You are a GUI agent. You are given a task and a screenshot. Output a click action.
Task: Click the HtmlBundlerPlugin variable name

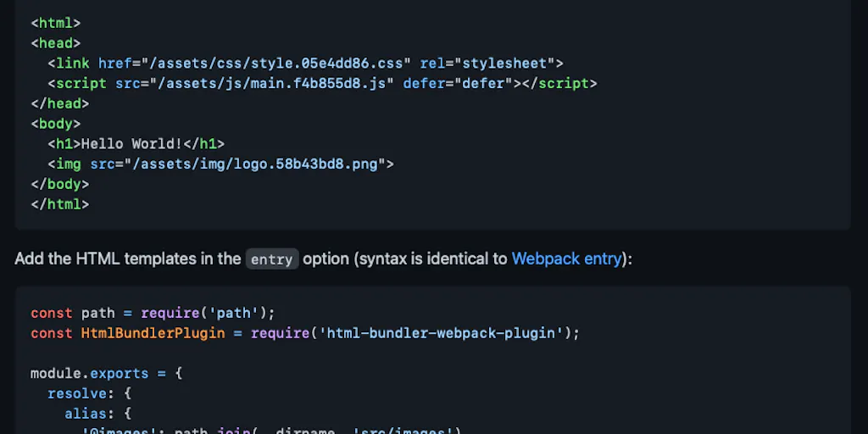[153, 333]
